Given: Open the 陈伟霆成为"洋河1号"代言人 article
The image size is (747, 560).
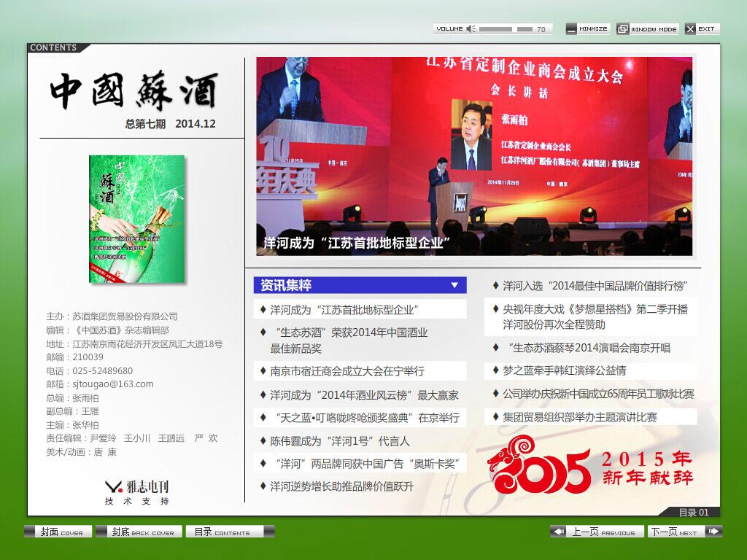Looking at the screenshot, I should coord(336,442).
